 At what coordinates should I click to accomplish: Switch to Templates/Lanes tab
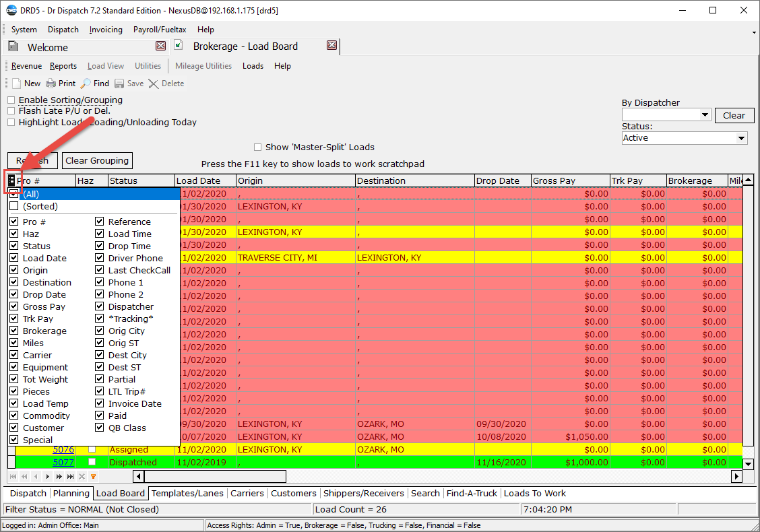tap(187, 493)
